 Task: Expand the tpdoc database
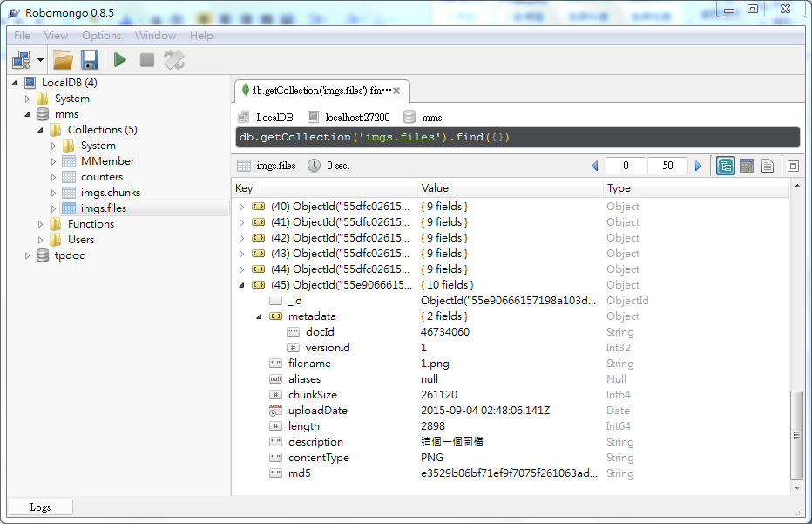pyautogui.click(x=27, y=255)
